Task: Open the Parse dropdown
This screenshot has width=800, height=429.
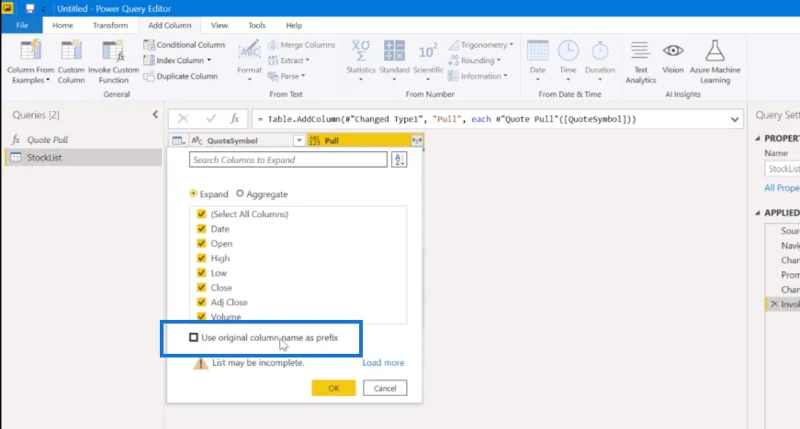Action: point(286,76)
